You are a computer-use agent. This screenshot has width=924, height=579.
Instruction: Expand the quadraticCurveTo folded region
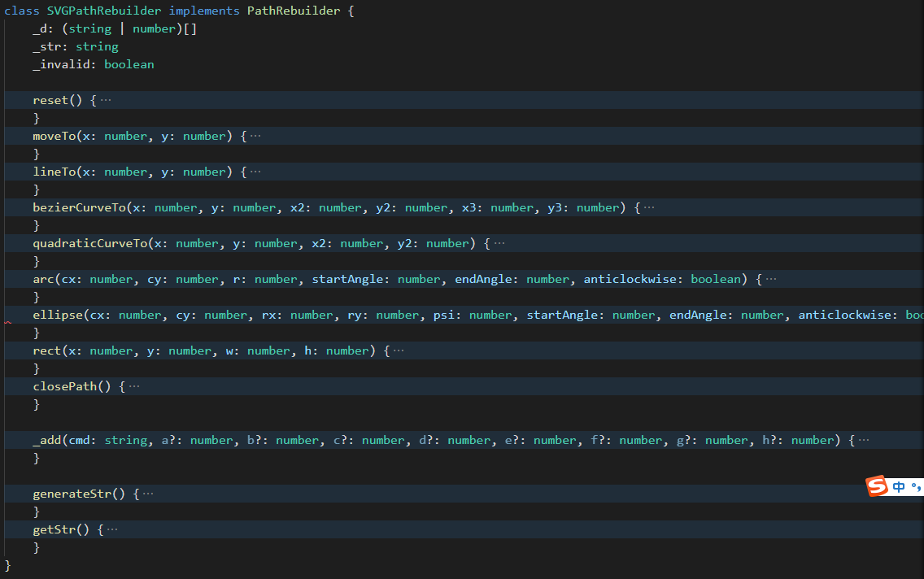click(499, 242)
